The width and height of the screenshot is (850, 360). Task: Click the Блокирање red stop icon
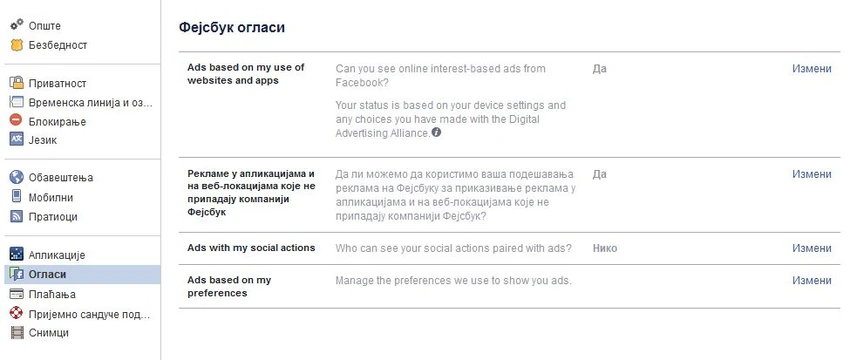[17, 120]
